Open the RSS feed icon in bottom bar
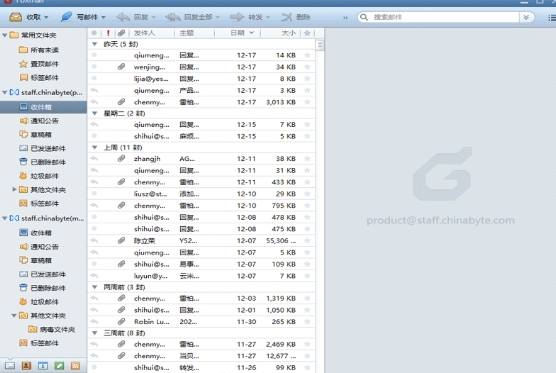This screenshot has height=373, width=556. (75, 366)
